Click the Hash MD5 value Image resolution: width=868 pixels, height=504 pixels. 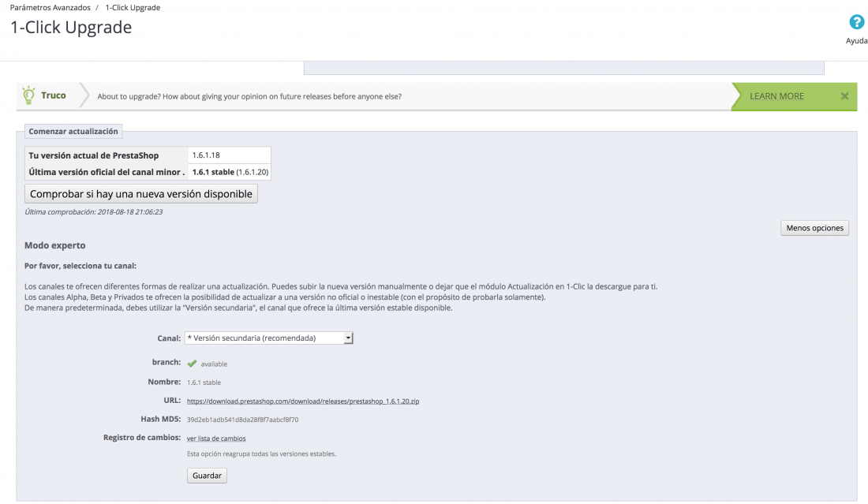point(242,420)
